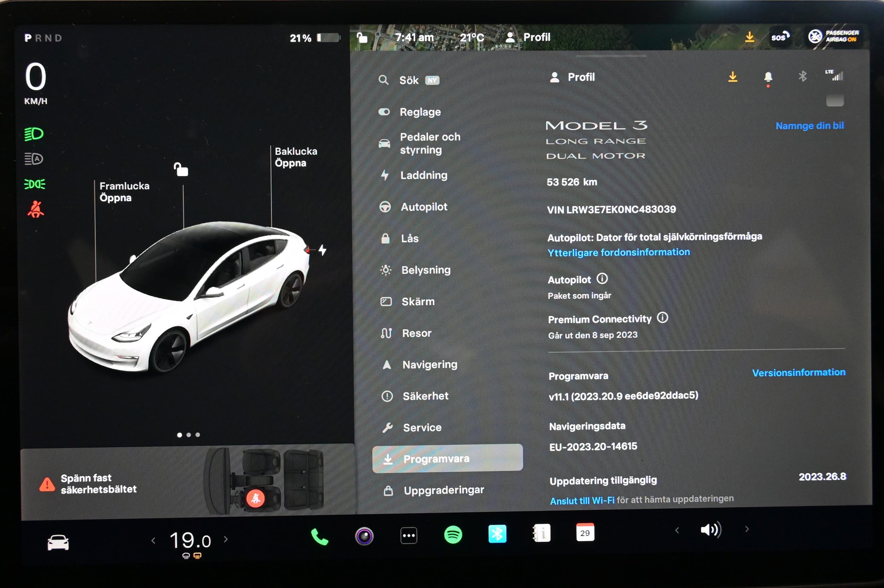This screenshot has height=588, width=884.
Task: Tap the Premium Connectivity info icon
Action: 662,318
